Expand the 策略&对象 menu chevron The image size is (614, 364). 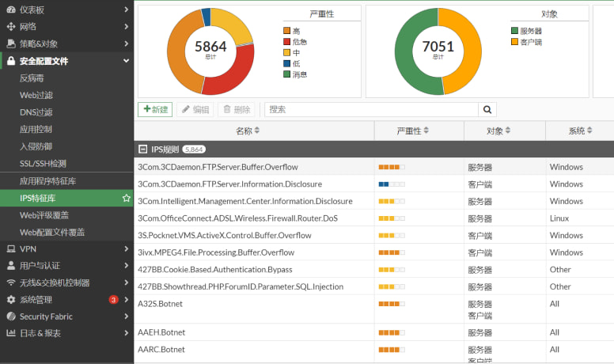126,44
